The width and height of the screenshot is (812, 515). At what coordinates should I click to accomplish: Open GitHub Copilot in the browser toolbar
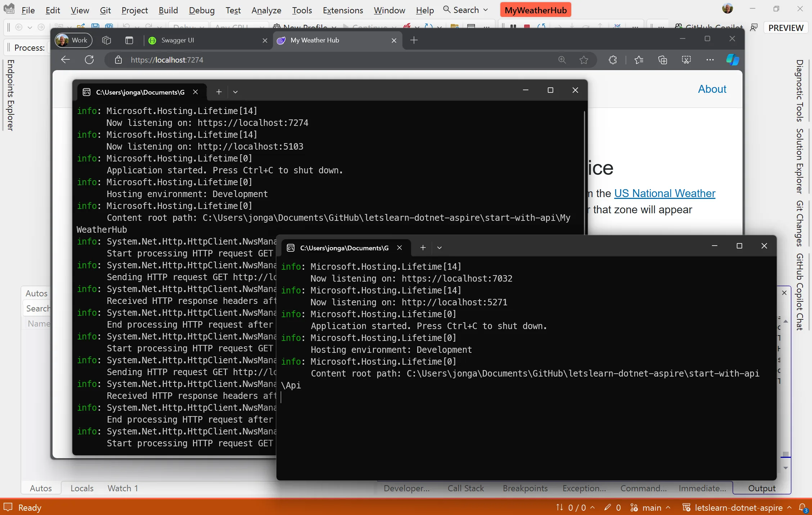tap(732, 60)
